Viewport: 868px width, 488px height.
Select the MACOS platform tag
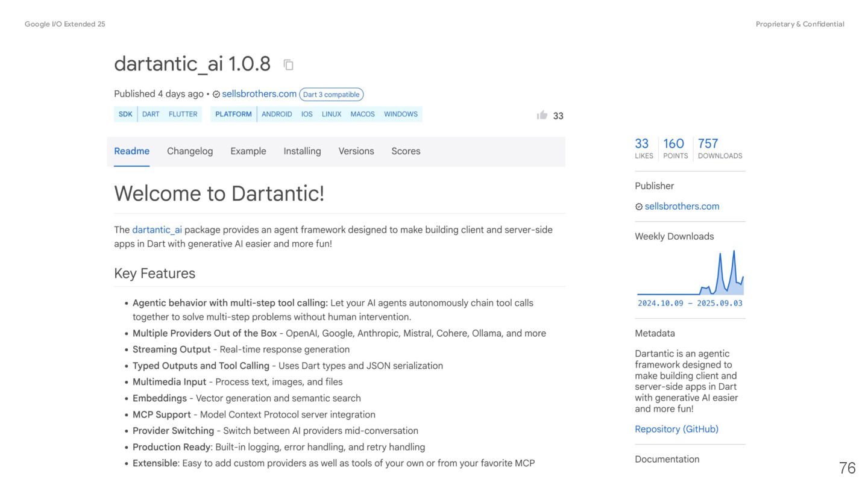(362, 114)
